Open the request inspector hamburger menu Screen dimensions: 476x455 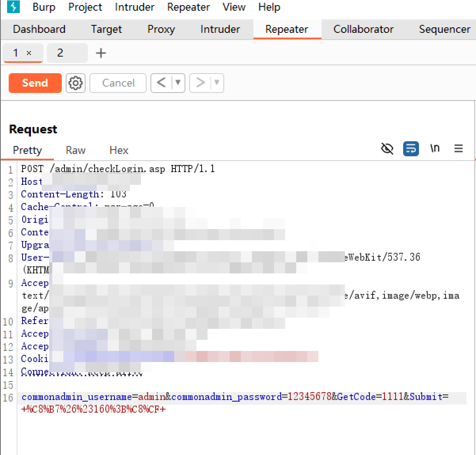point(458,149)
